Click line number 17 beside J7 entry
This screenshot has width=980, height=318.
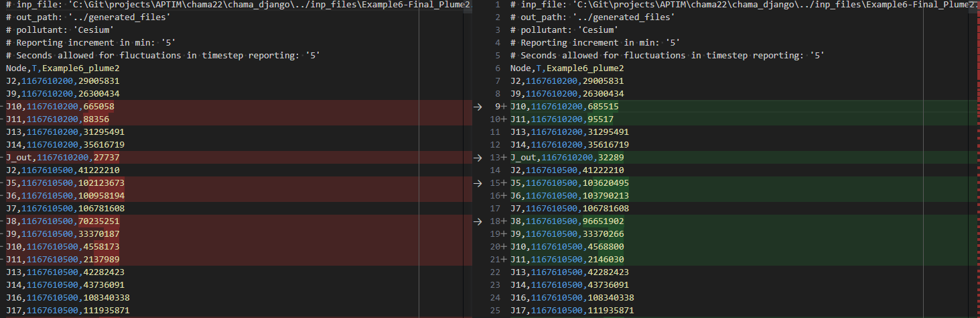click(x=496, y=209)
